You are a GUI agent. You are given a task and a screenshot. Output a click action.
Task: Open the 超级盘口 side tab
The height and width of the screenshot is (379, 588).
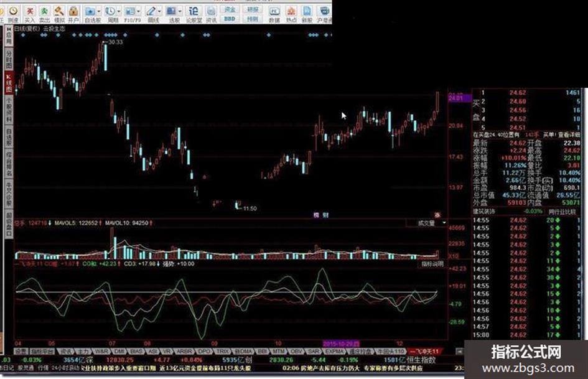click(x=8, y=225)
